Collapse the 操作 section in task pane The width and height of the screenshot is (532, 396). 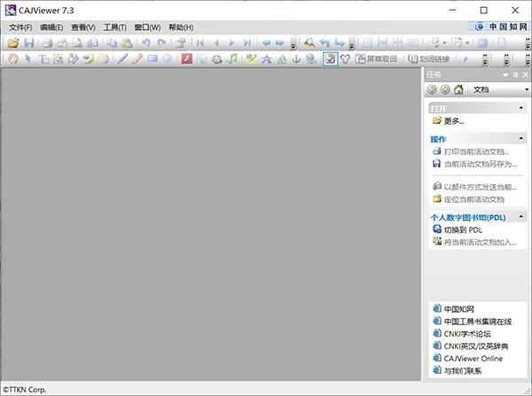click(523, 139)
